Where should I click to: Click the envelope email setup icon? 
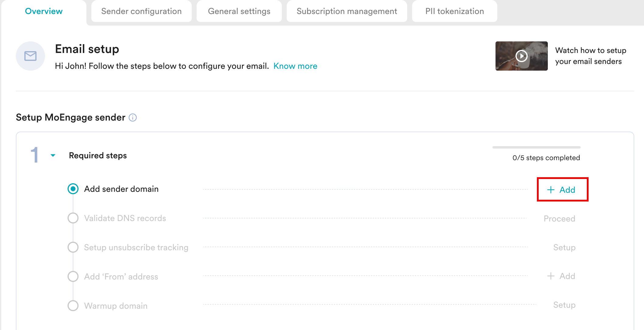coord(30,56)
